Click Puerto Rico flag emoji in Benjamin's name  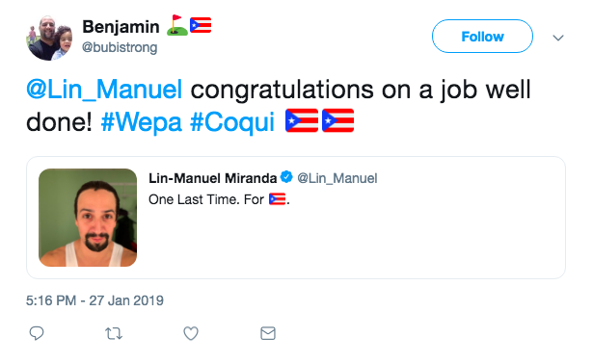[201, 25]
